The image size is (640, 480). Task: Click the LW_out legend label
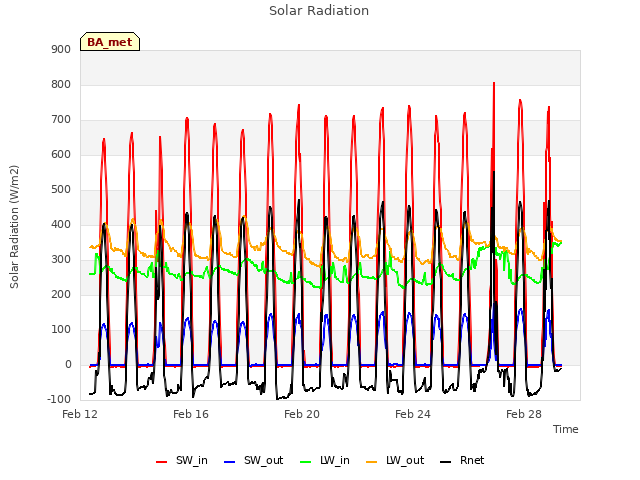pyautogui.click(x=405, y=460)
